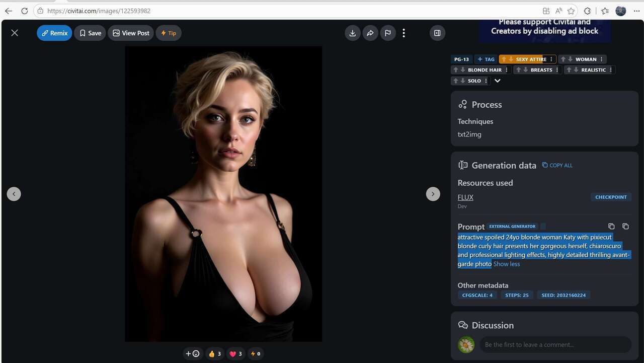Expand the hidden tags with the chevron
644x363 pixels.
[498, 81]
